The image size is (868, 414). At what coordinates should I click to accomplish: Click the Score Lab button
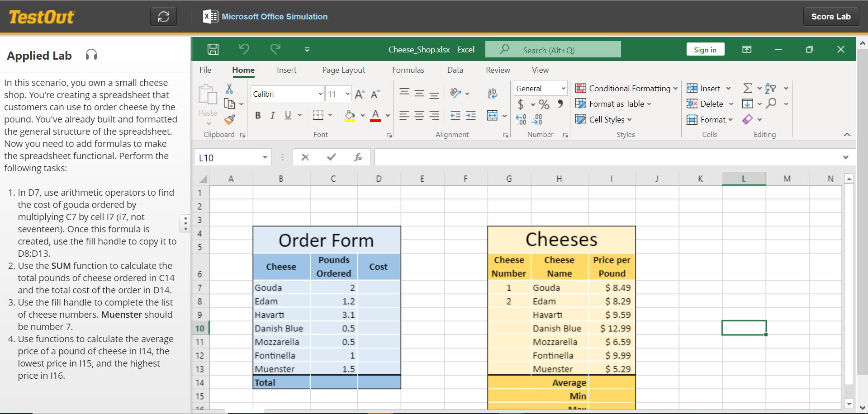click(830, 16)
